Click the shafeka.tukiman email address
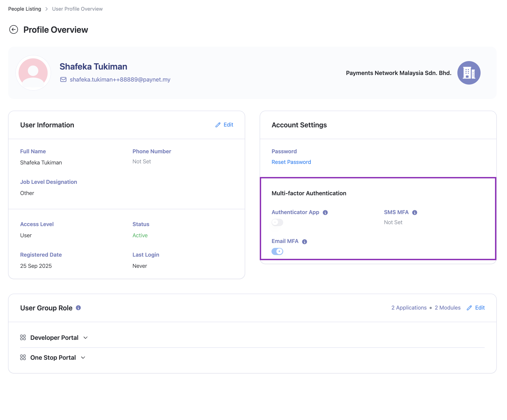507x420 pixels. coord(120,80)
